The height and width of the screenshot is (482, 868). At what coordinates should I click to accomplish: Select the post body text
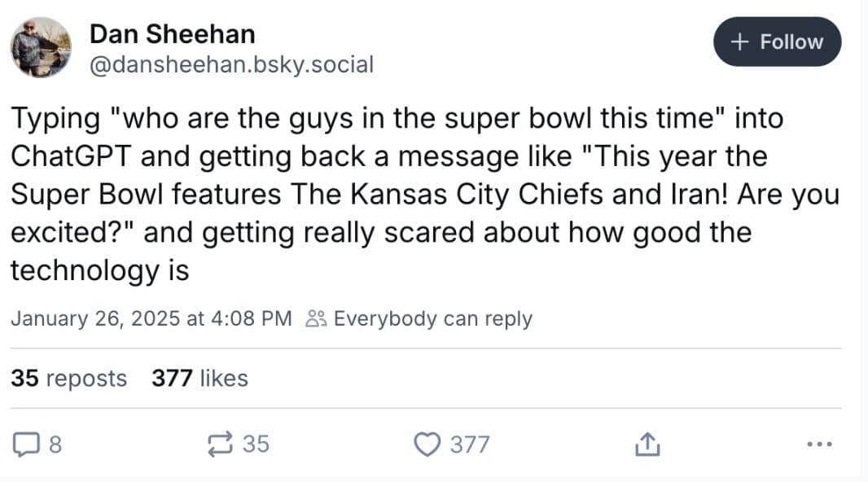423,194
